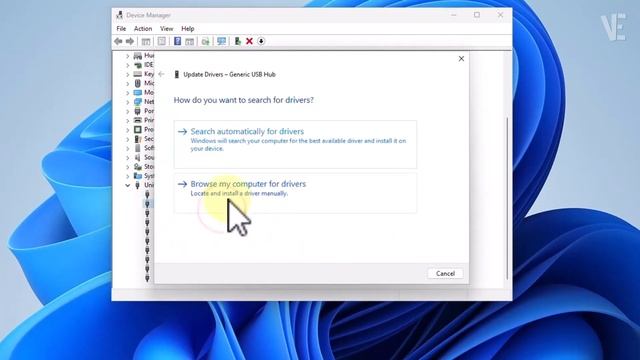Collapse the Universal Serial Bus controllers node
The width and height of the screenshot is (640, 360).
click(127, 185)
